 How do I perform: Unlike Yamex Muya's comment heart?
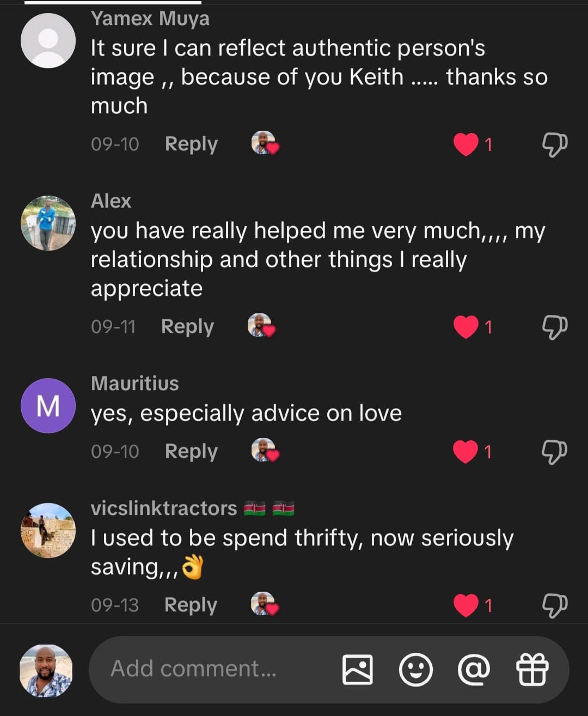[466, 144]
